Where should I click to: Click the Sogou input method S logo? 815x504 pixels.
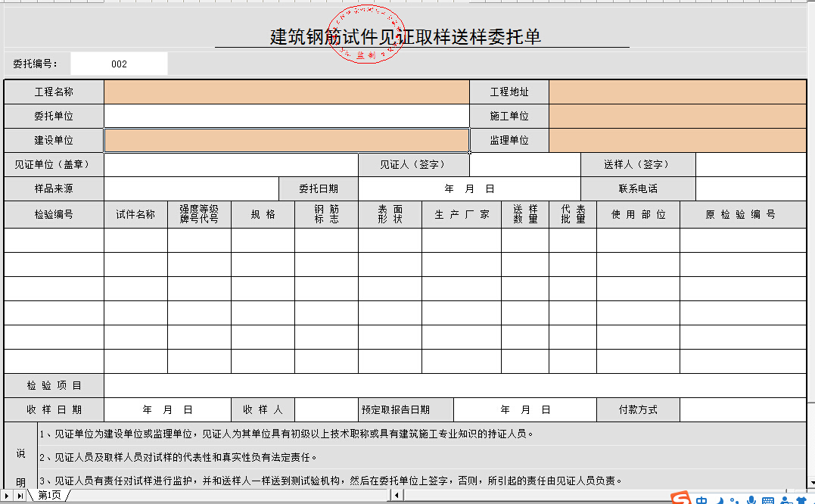[x=681, y=500]
